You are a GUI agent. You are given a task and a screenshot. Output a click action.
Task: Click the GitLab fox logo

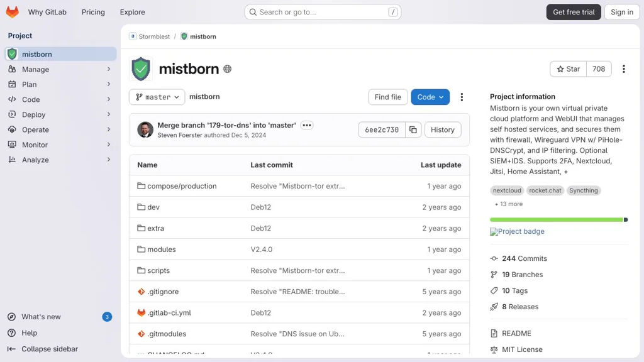[13, 12]
